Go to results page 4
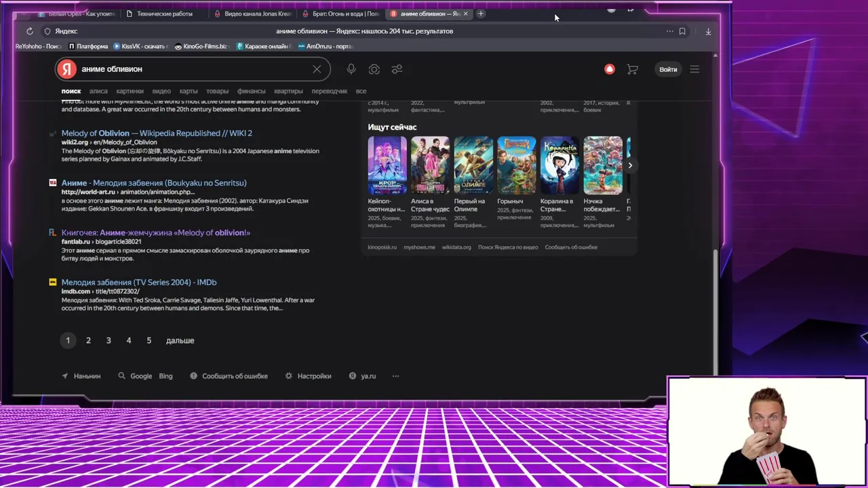The width and height of the screenshot is (868, 488). [129, 340]
